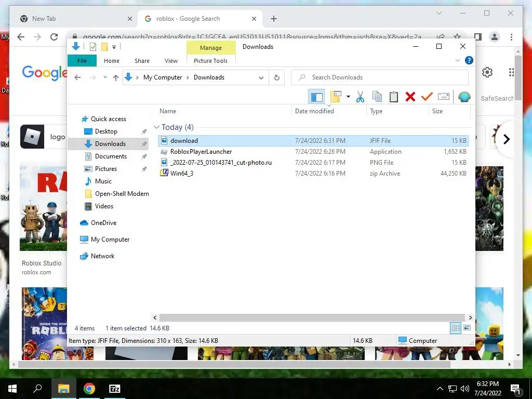
Task: Refresh the Downloads folder
Action: click(277, 78)
